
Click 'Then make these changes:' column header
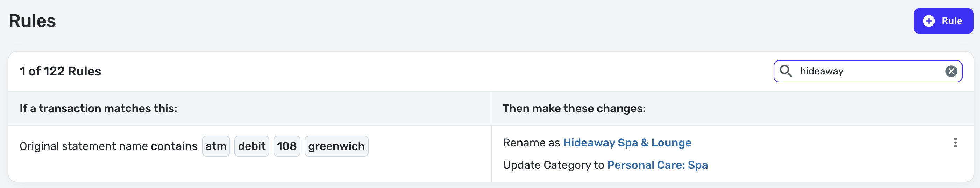574,109
